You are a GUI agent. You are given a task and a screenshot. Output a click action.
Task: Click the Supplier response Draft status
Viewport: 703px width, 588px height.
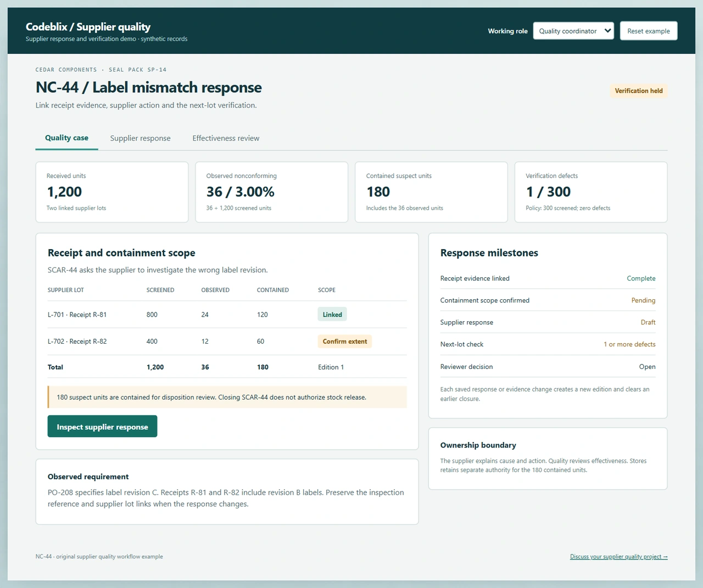(x=648, y=322)
